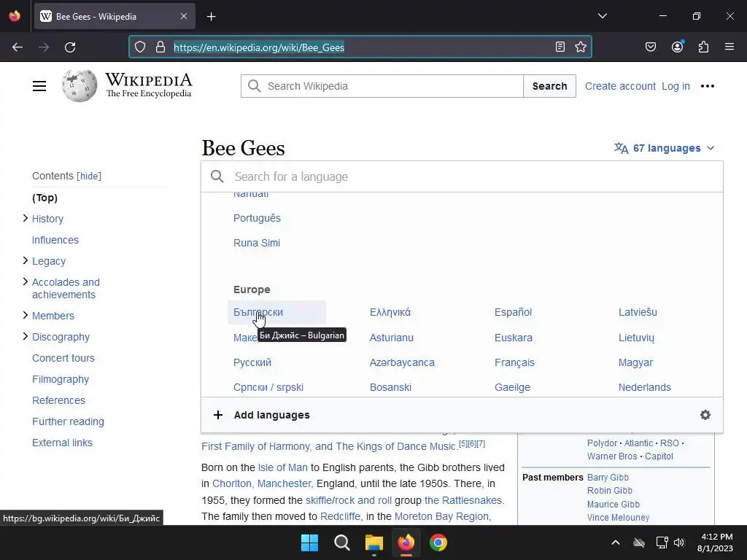Open the taskbar clock showing 4:12 PM

[715, 542]
